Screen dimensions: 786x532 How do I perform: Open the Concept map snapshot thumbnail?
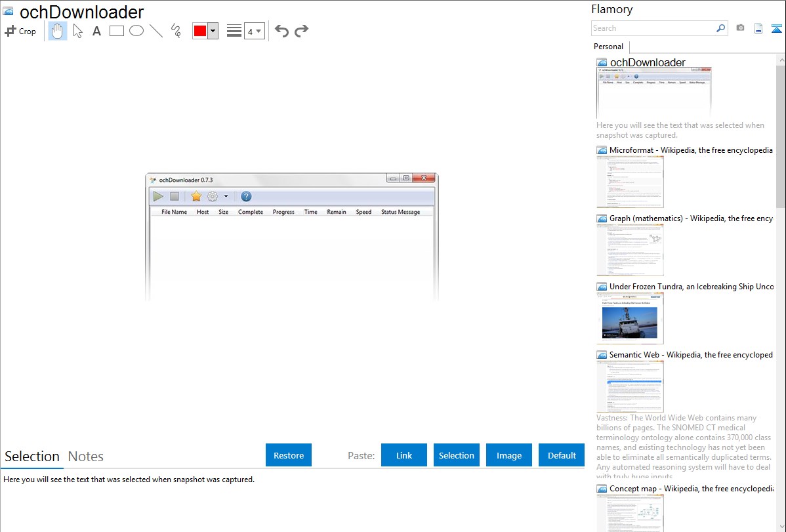click(630, 513)
